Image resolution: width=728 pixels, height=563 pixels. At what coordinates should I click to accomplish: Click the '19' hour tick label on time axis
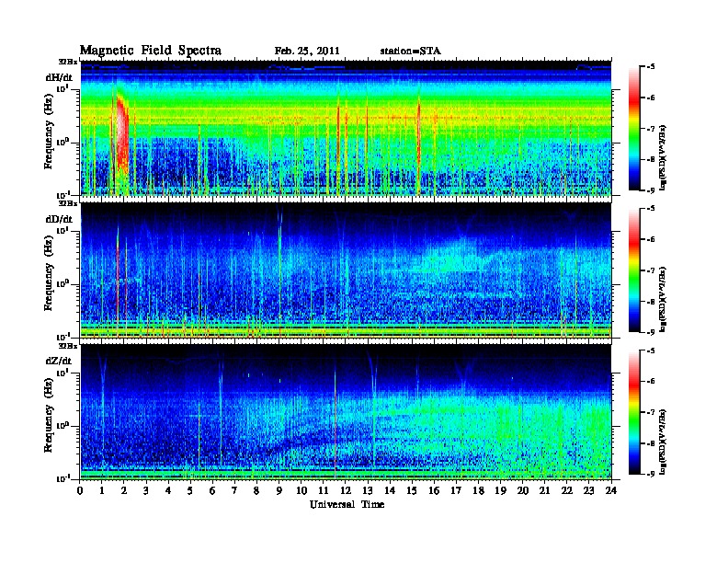click(500, 490)
